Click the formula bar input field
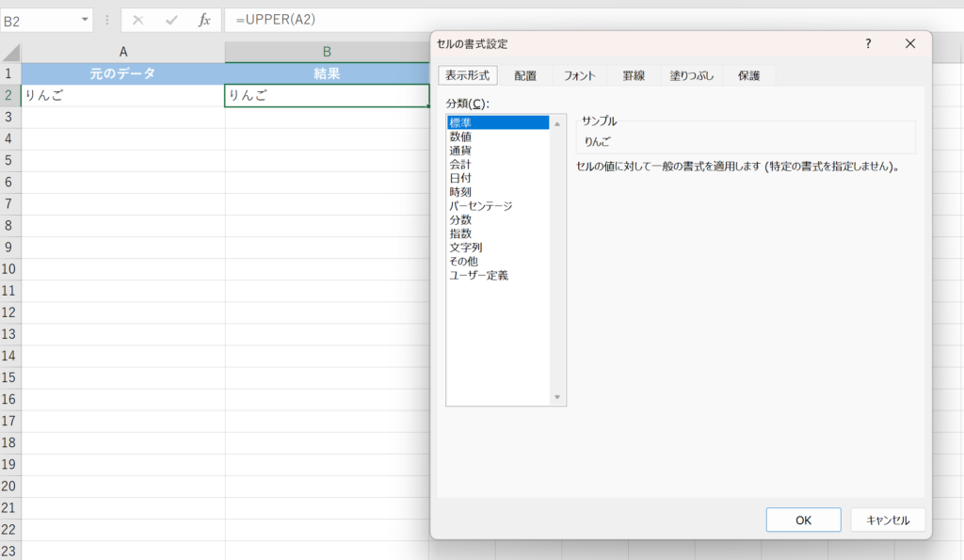 click(x=565, y=20)
